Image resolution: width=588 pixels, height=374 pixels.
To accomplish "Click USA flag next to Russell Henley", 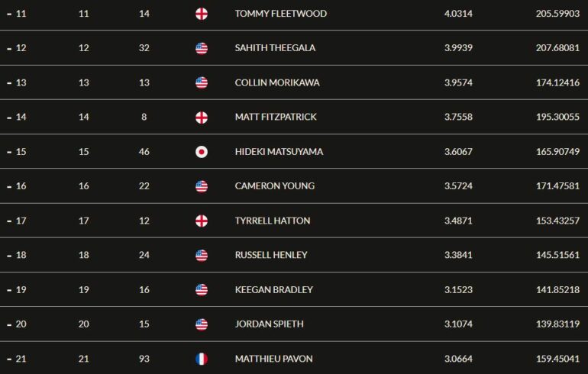I will (202, 255).
